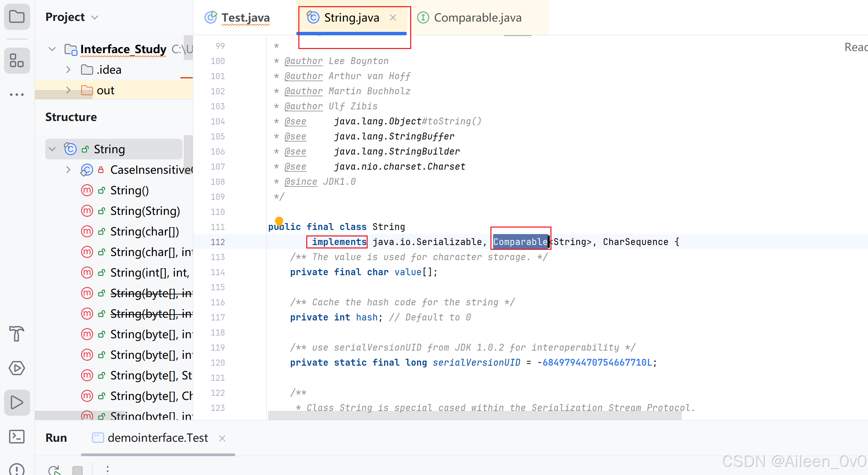Screen dimensions: 868x475
Task: Open the Run tool window icon
Action: point(17,402)
